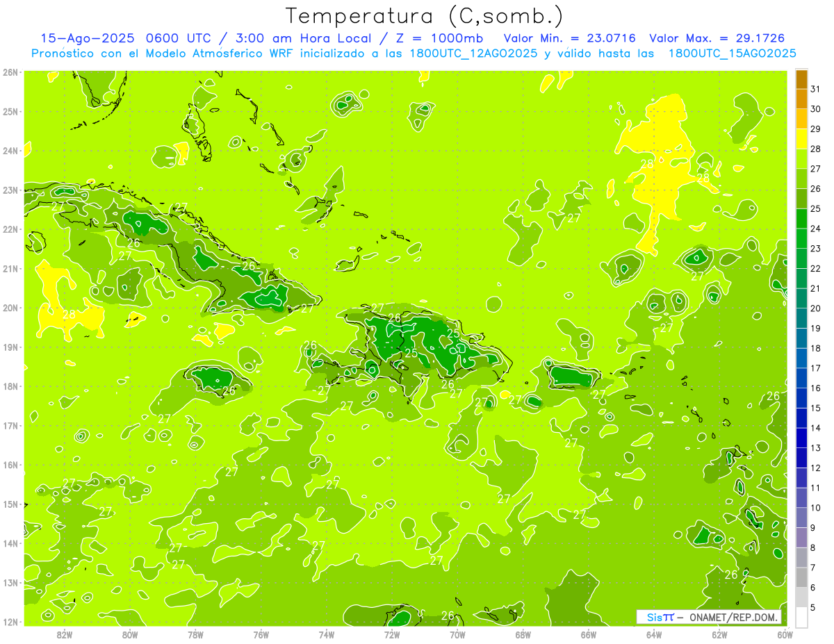
Task: Click the color bar label "21"
Action: [x=816, y=288]
